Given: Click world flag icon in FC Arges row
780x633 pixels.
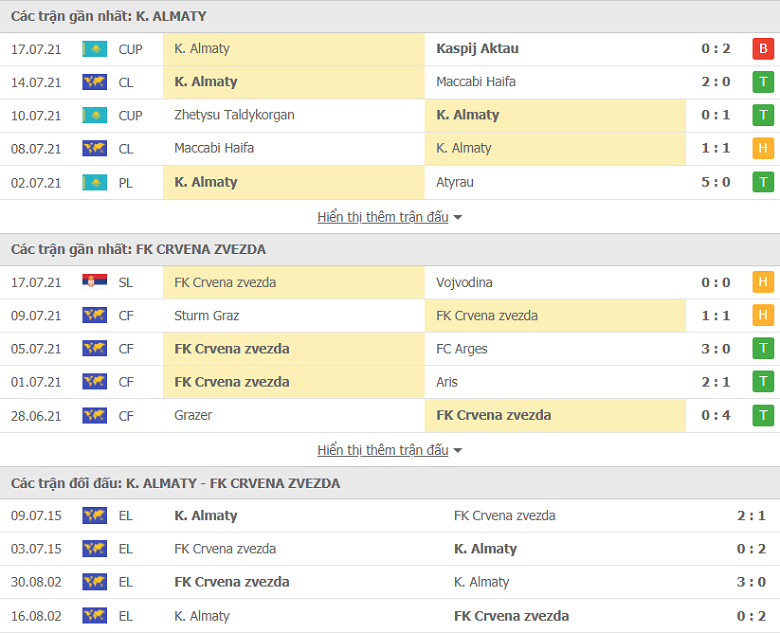Looking at the screenshot, I should coord(95,348).
